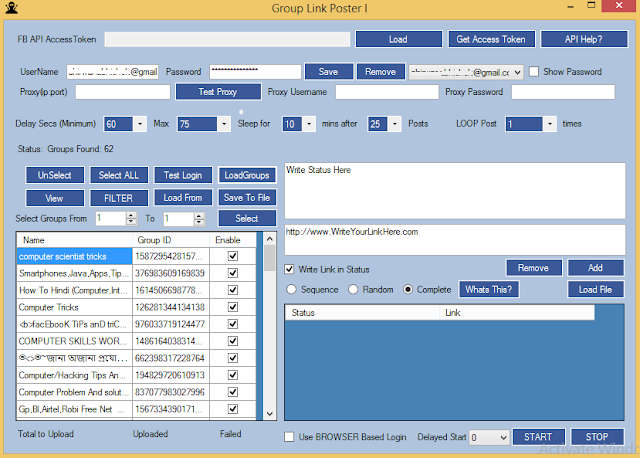The image size is (640, 458).
Task: Click the Load access token button
Action: pyautogui.click(x=398, y=39)
